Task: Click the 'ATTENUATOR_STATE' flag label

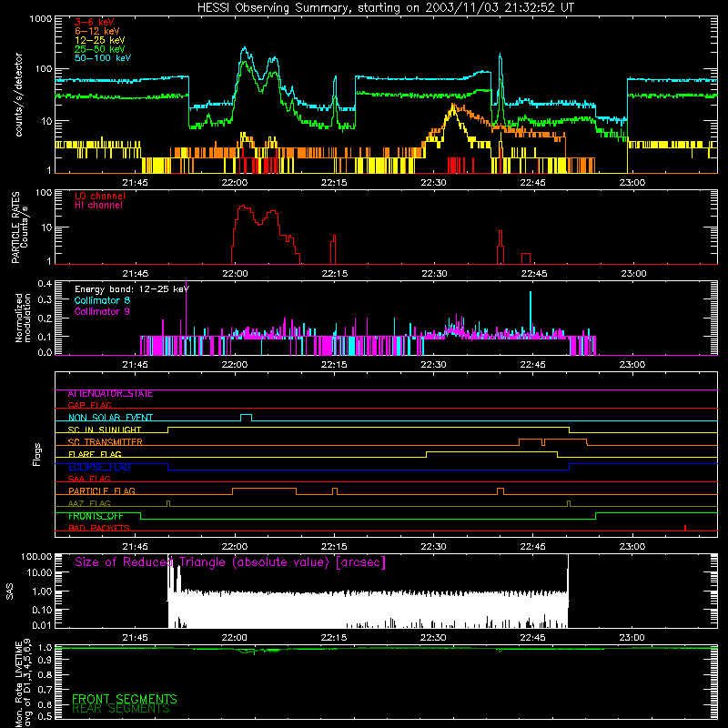Action: pos(110,394)
